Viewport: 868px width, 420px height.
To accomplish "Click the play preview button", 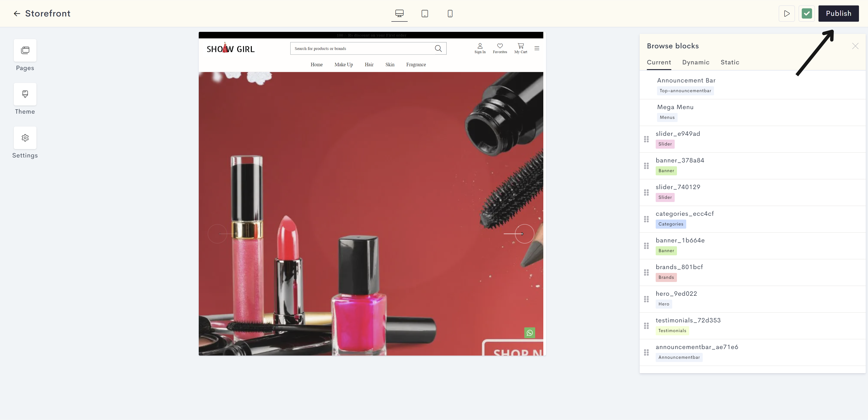I will click(787, 14).
